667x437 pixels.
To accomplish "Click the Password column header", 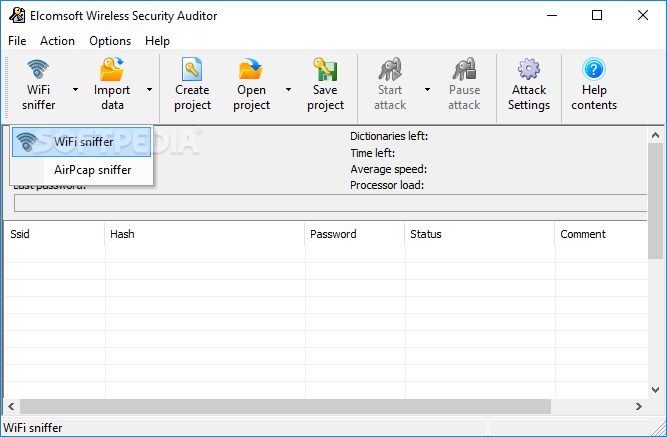I will click(355, 234).
